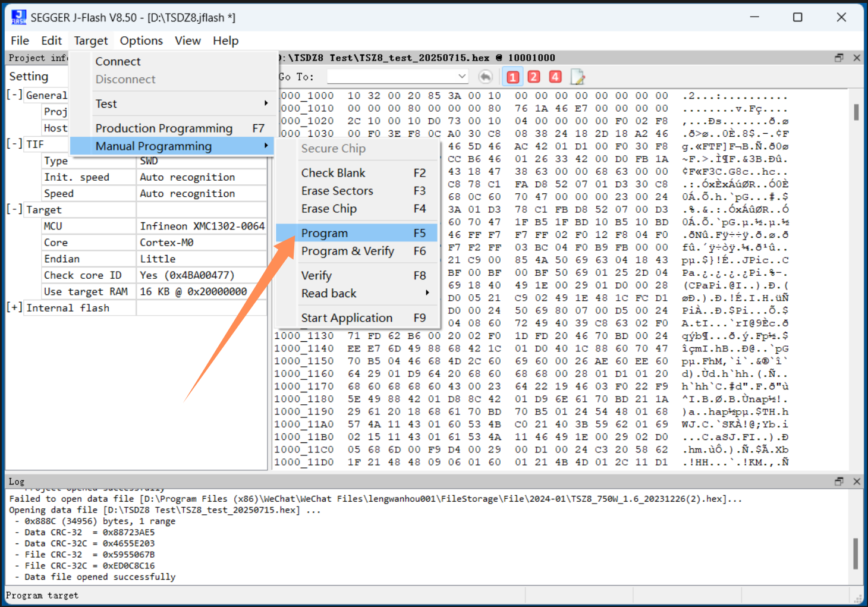
Task: Click hex row address 1000_11D0
Action: point(304,462)
